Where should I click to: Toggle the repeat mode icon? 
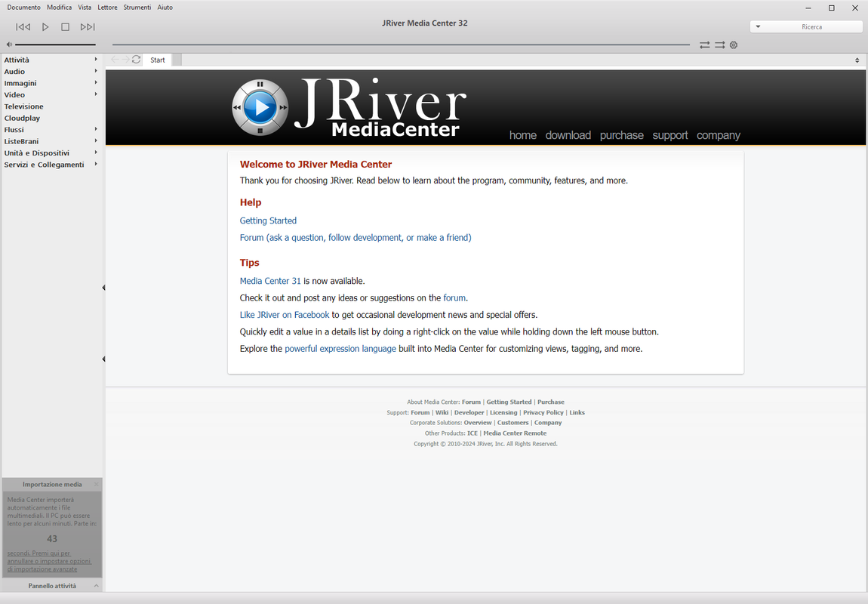pos(704,45)
